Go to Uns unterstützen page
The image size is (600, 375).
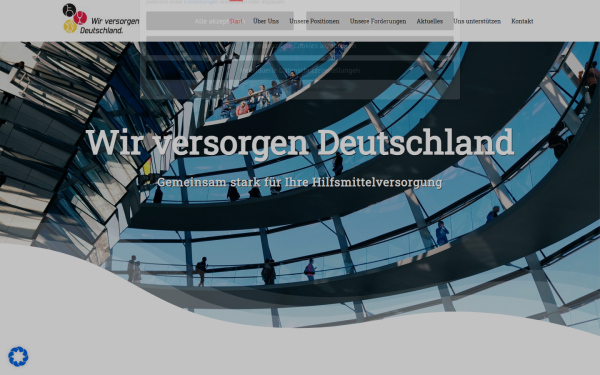(x=477, y=21)
